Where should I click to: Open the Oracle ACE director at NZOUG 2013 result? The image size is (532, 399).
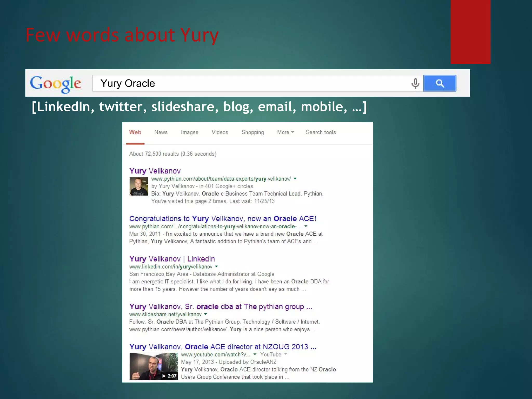223,347
